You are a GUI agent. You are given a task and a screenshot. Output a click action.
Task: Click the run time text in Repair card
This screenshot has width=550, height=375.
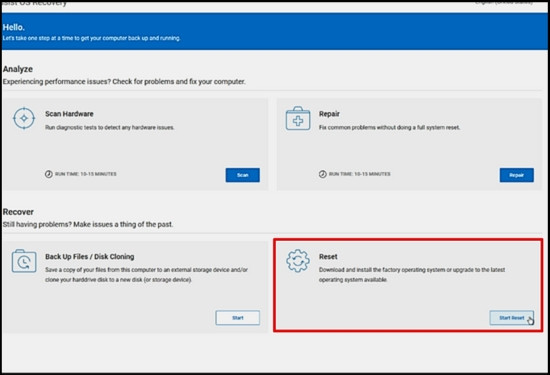tap(360, 174)
